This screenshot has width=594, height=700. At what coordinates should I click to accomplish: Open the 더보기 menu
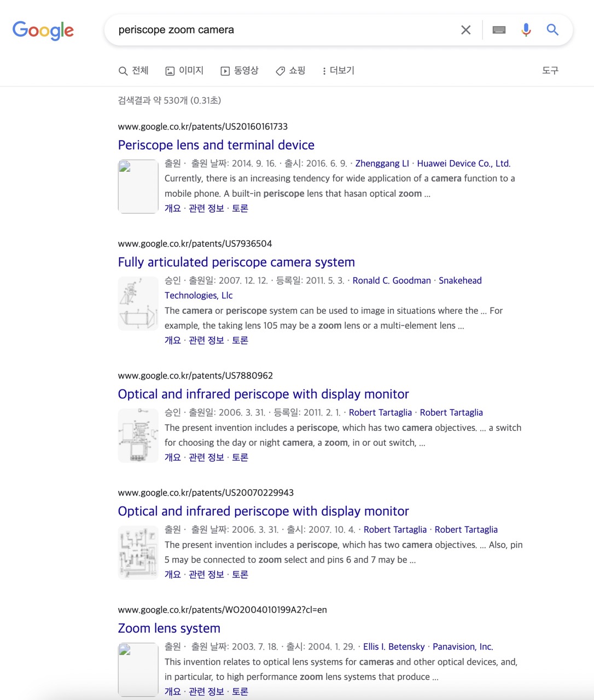click(339, 71)
